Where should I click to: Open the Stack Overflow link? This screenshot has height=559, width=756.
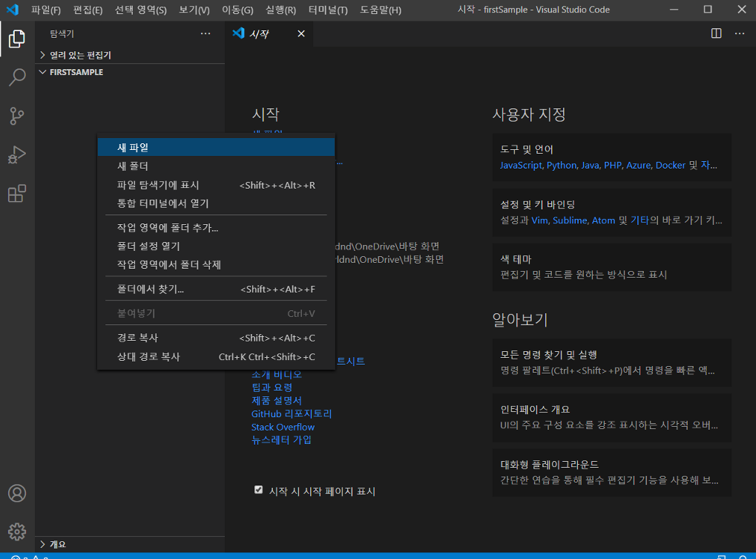pyautogui.click(x=283, y=427)
